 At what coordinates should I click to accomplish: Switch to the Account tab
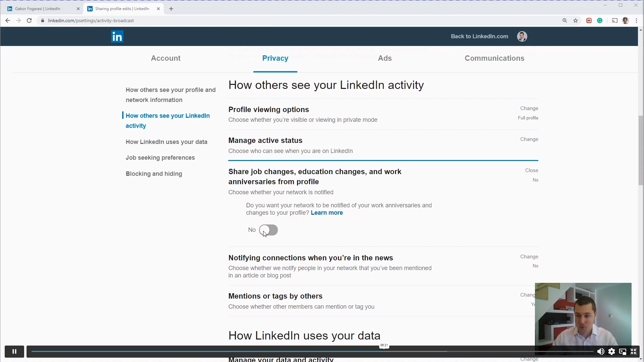pyautogui.click(x=165, y=58)
